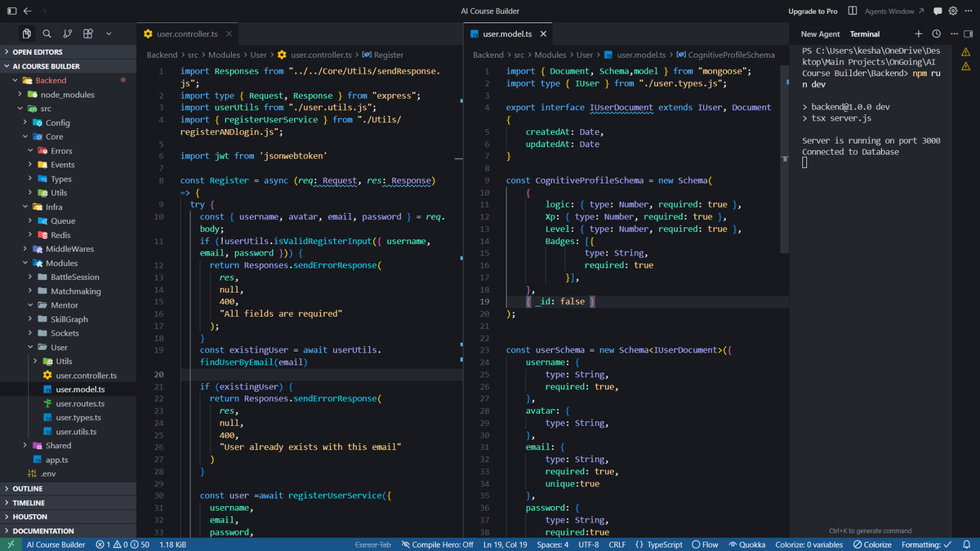Go back with the left arrow

[27, 11]
